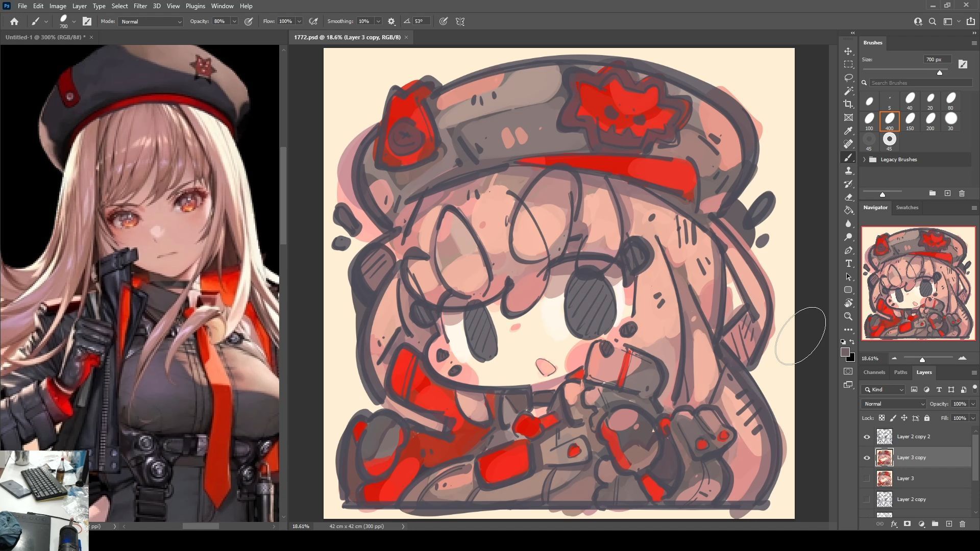Screen dimensions: 980x551
Task: Open the Opacity 80% dropdown arrow
Action: click(234, 21)
